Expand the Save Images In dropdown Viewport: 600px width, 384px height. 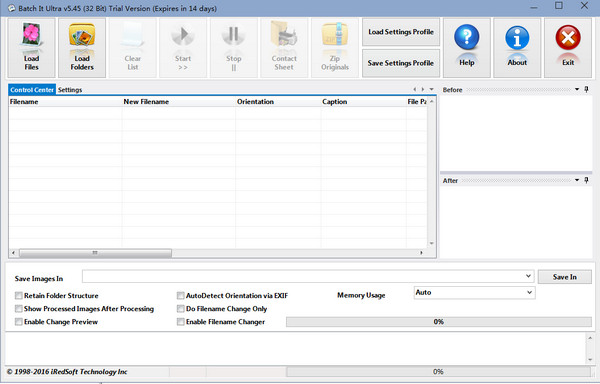point(528,276)
